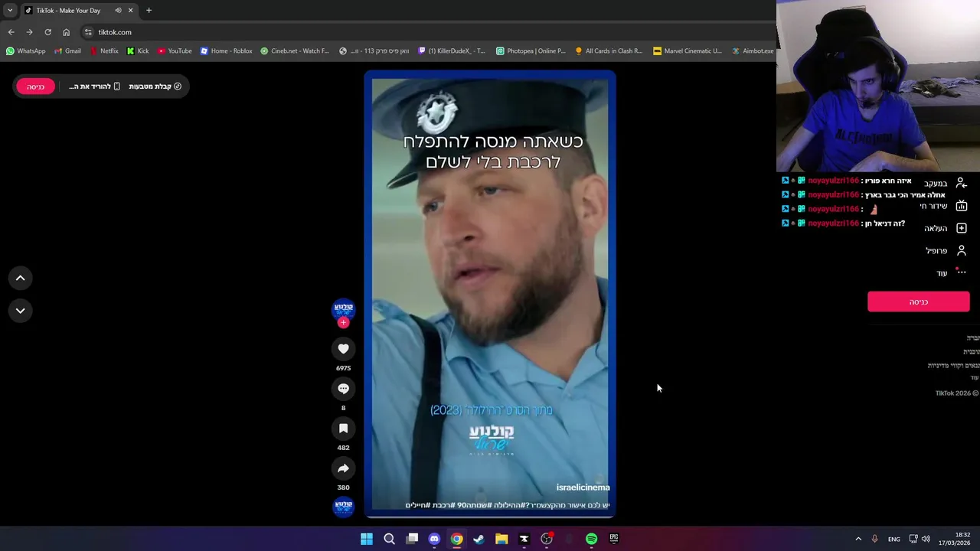Open the volume control in the system tray

point(926,539)
